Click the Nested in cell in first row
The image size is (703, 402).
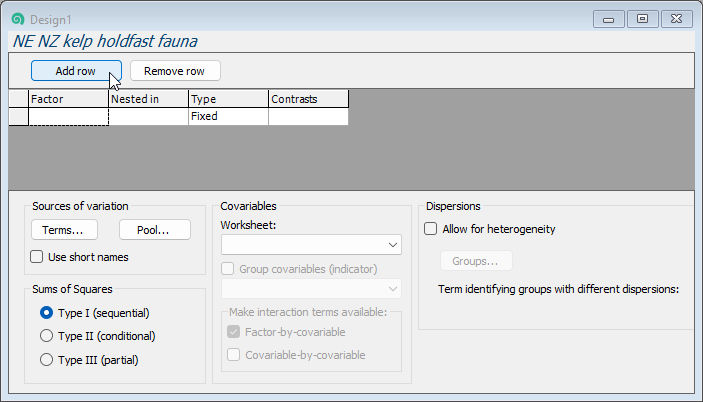tap(148, 117)
